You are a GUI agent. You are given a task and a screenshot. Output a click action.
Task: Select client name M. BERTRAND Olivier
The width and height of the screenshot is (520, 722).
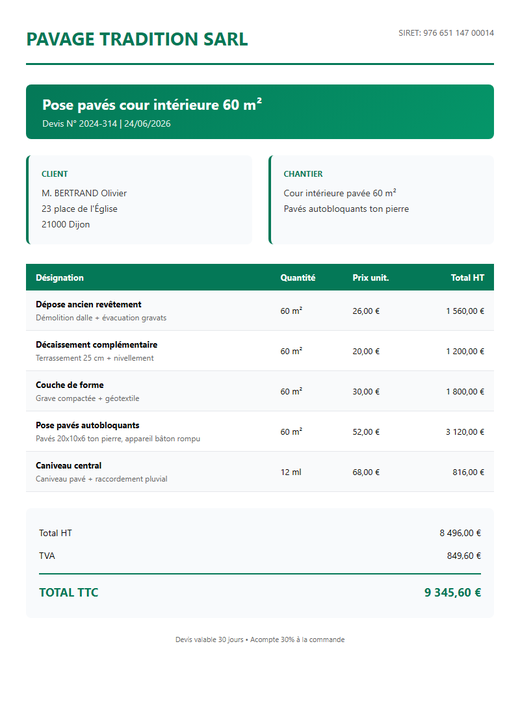84,193
